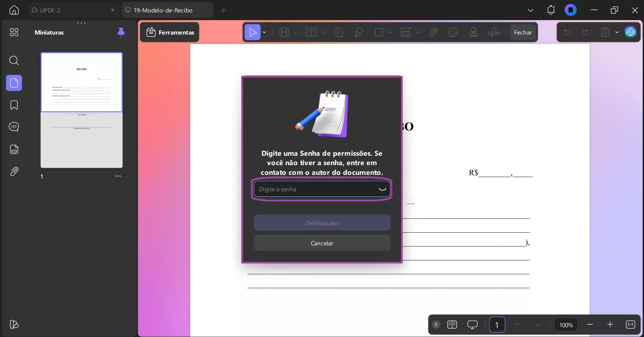The image size is (644, 337).
Task: Toggle password visibility in the senha field
Action: coord(383,189)
